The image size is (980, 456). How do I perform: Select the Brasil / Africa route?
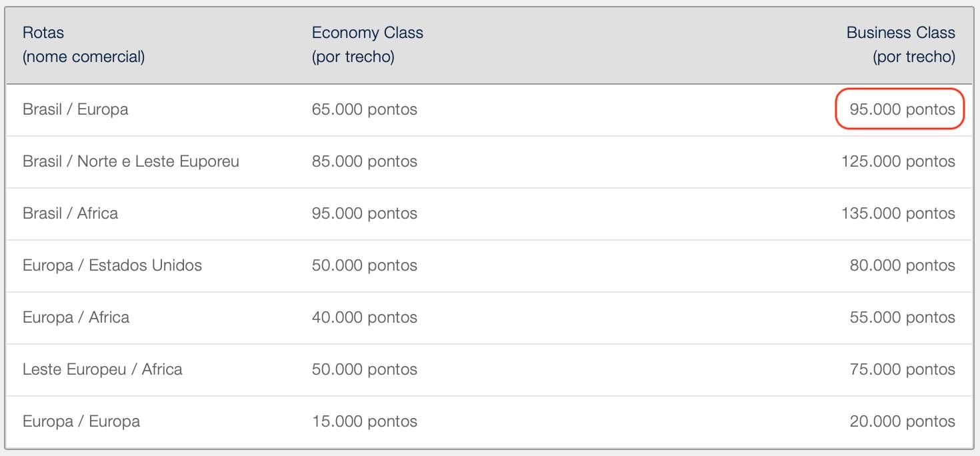pos(70,213)
